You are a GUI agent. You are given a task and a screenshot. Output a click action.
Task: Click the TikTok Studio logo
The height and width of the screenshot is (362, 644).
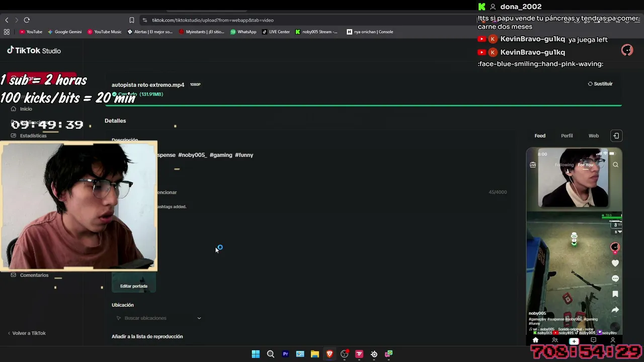34,50
